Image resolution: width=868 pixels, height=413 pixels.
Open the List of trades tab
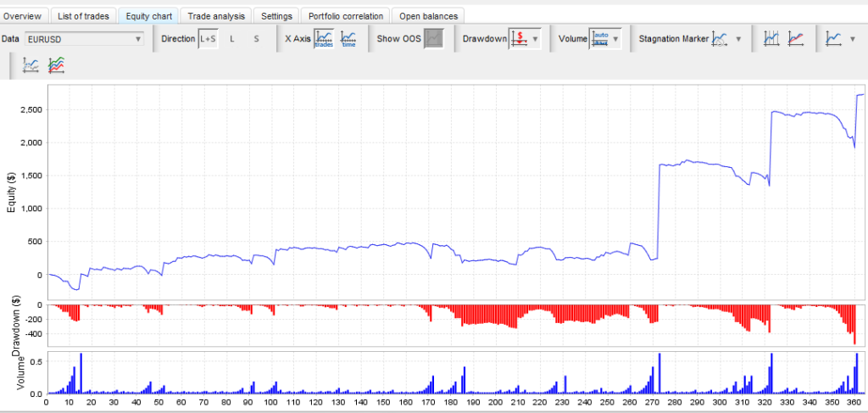click(x=85, y=15)
